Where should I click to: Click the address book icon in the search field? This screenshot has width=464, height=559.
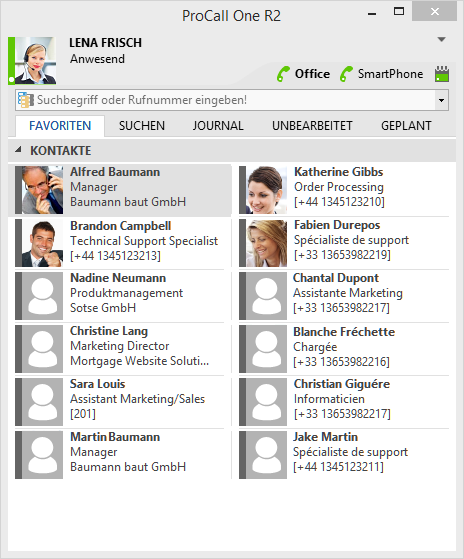25,100
